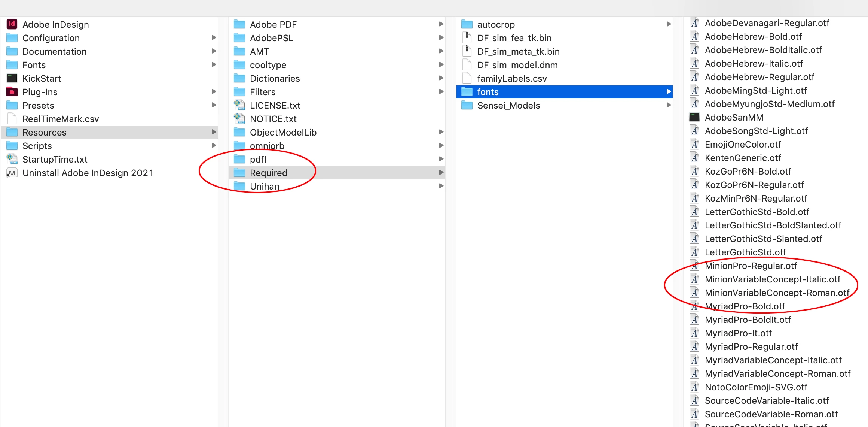Image resolution: width=868 pixels, height=427 pixels.
Task: Expand the Configuration folder arrow
Action: coord(214,38)
